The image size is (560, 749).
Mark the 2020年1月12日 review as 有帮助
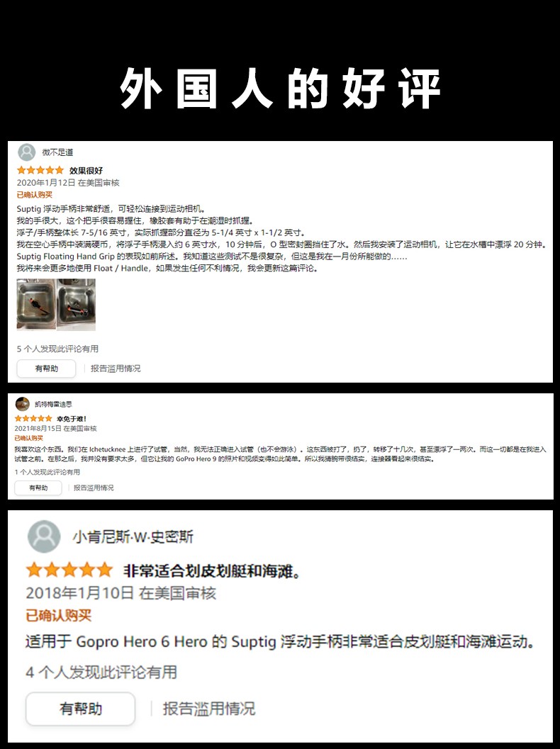pyautogui.click(x=46, y=368)
